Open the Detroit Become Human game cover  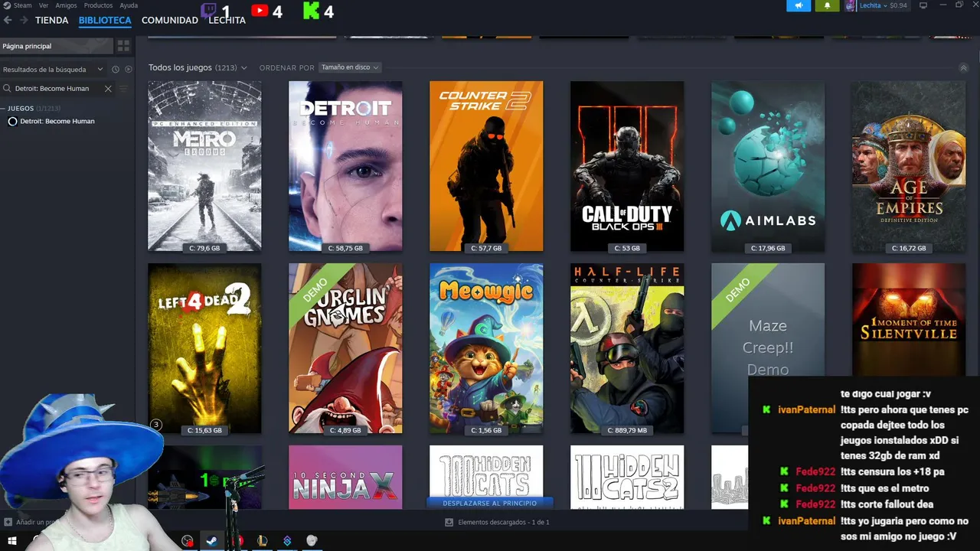point(345,166)
